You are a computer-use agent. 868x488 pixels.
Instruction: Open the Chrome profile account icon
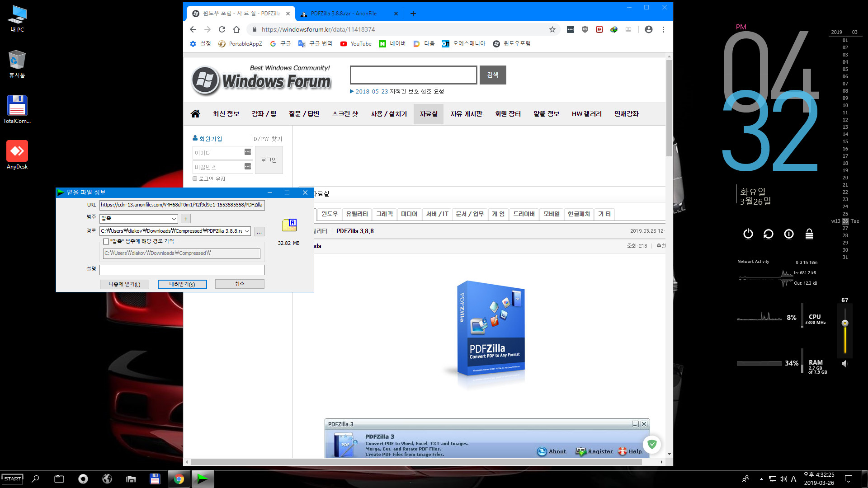click(x=649, y=29)
